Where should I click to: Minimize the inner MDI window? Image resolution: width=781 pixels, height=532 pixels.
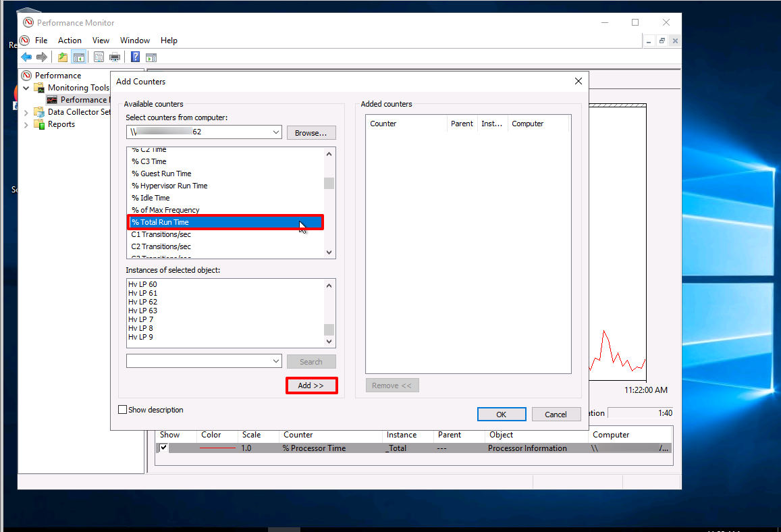[649, 41]
